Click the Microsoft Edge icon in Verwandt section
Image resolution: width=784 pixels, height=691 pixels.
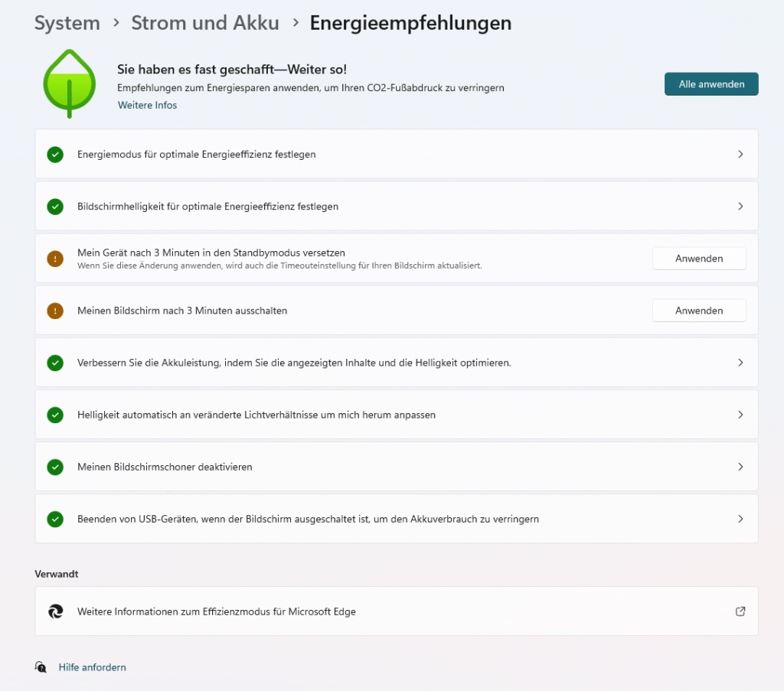coord(55,611)
